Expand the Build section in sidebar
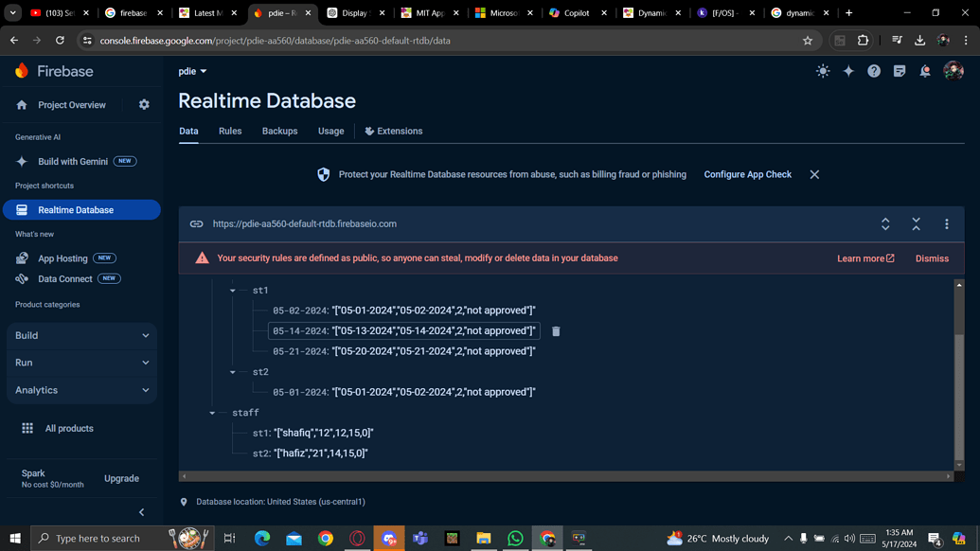Screen dimensions: 980x551 pos(80,335)
